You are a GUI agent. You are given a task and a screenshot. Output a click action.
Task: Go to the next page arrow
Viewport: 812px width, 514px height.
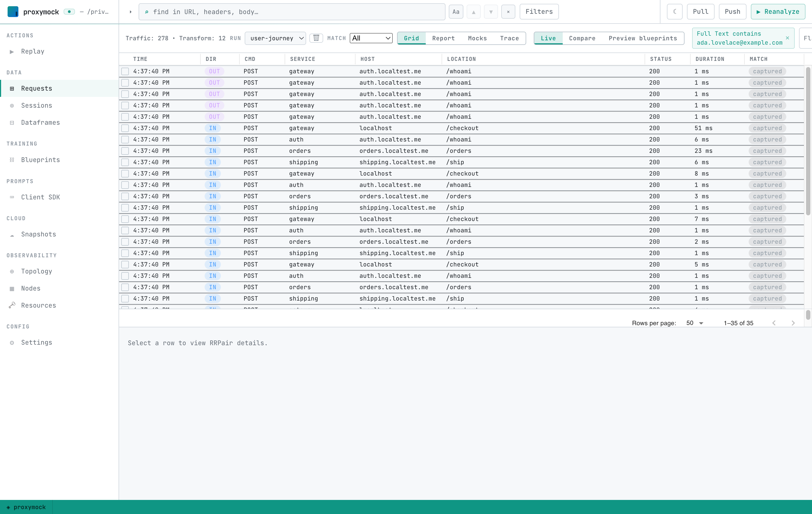(793, 323)
